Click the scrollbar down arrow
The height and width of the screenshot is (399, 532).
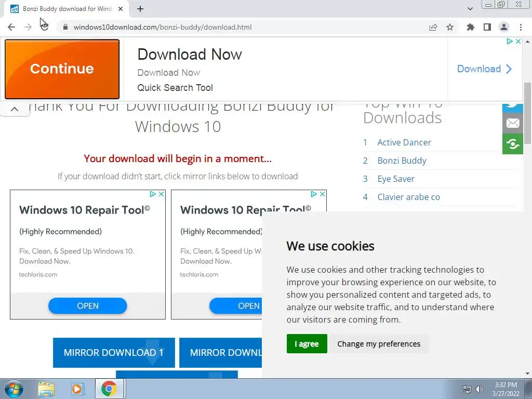point(527,374)
